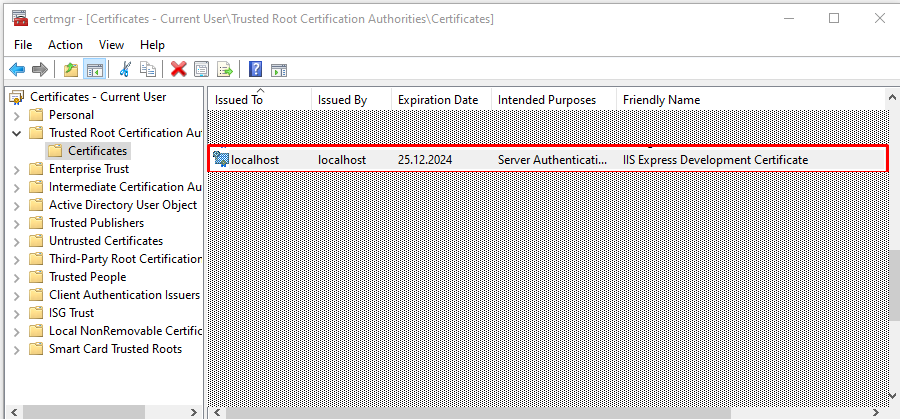Expand the Enterprise Trust node
Screen dimensions: 900x419
click(17, 169)
